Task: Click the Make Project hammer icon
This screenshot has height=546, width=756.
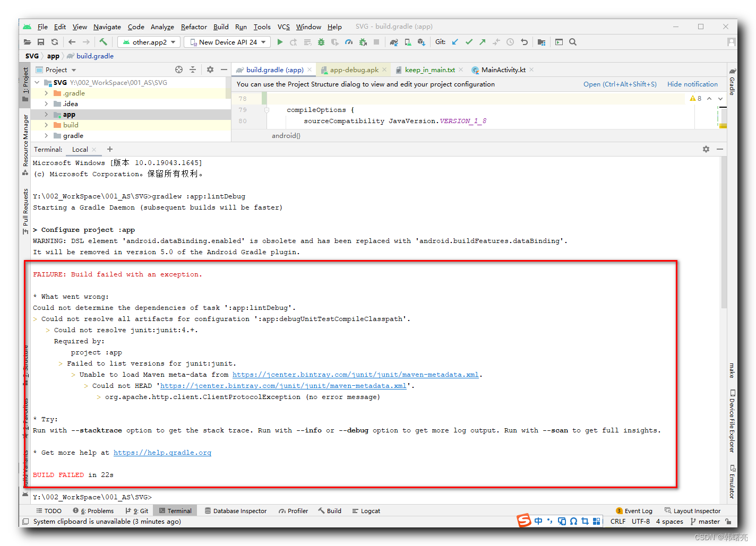Action: 103,42
